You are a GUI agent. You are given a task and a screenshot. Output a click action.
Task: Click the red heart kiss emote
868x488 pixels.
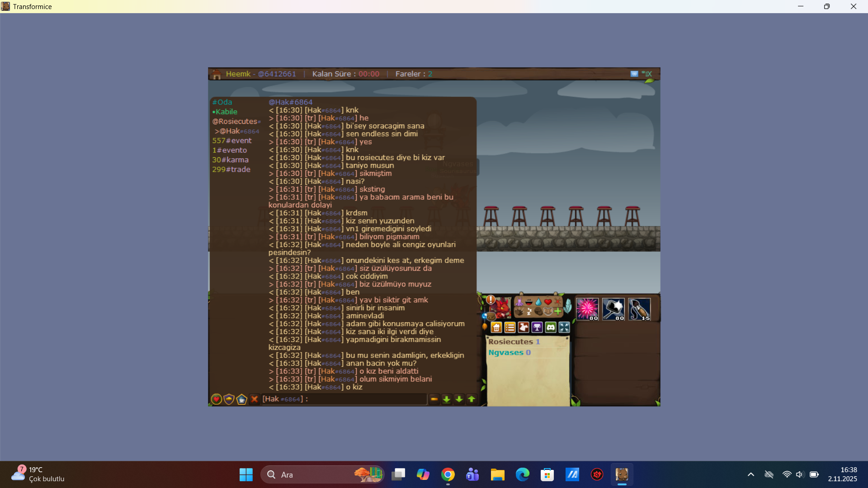(x=548, y=302)
